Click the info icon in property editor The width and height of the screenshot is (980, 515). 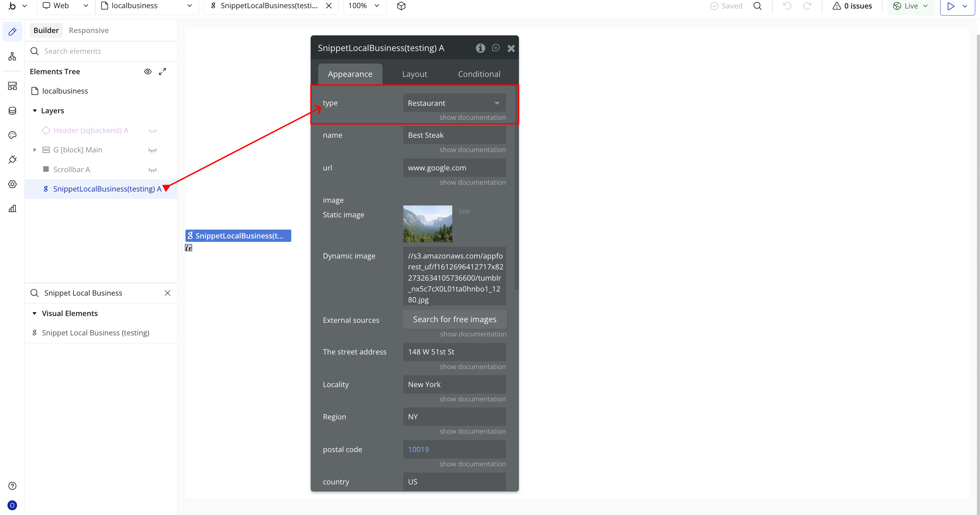point(480,48)
